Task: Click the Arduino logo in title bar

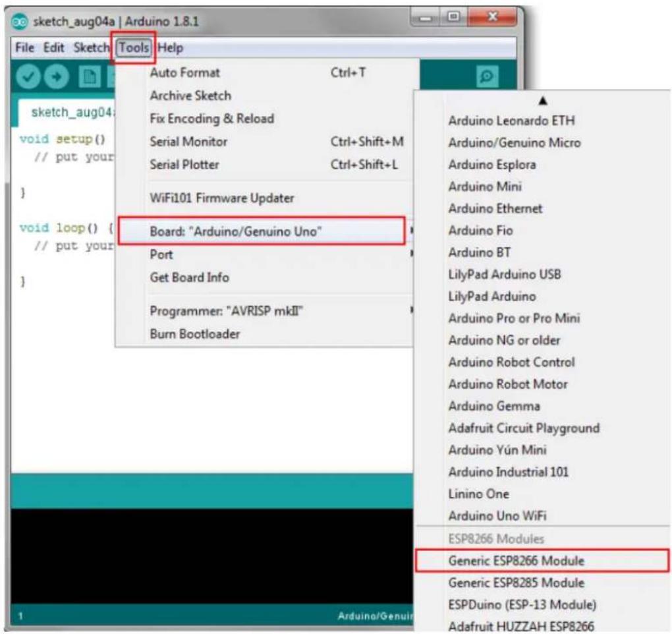Action: click(x=19, y=22)
